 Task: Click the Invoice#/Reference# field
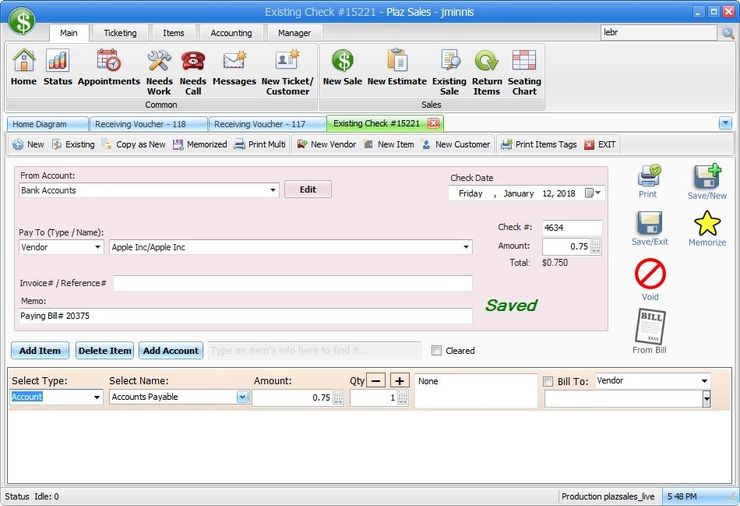(x=293, y=283)
